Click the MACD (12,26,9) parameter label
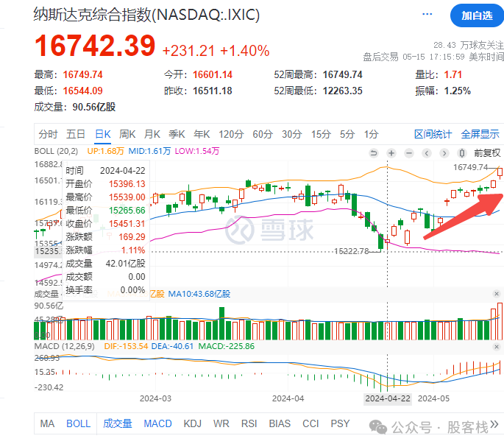 click(x=64, y=346)
